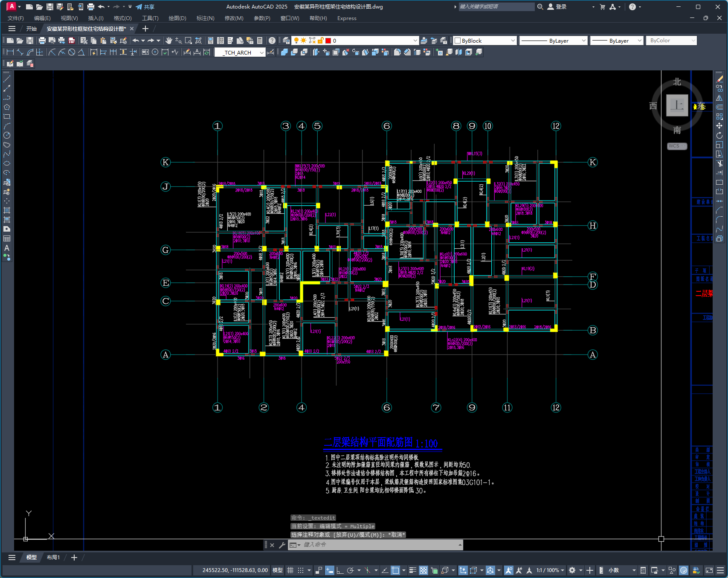Click the ByBlock white color swatch
Screen dimensions: 728x578
pyautogui.click(x=458, y=41)
